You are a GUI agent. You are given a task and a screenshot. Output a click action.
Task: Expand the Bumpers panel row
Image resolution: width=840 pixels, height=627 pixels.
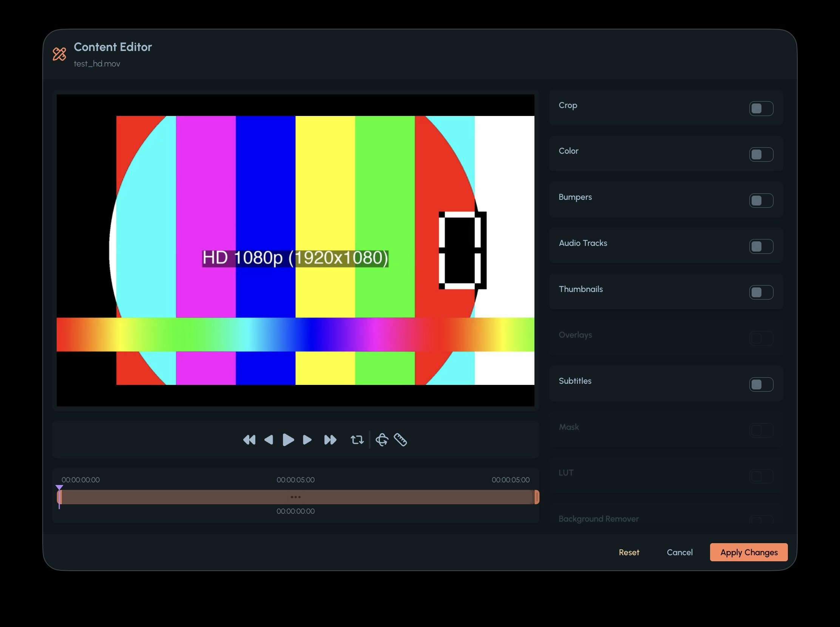point(761,201)
